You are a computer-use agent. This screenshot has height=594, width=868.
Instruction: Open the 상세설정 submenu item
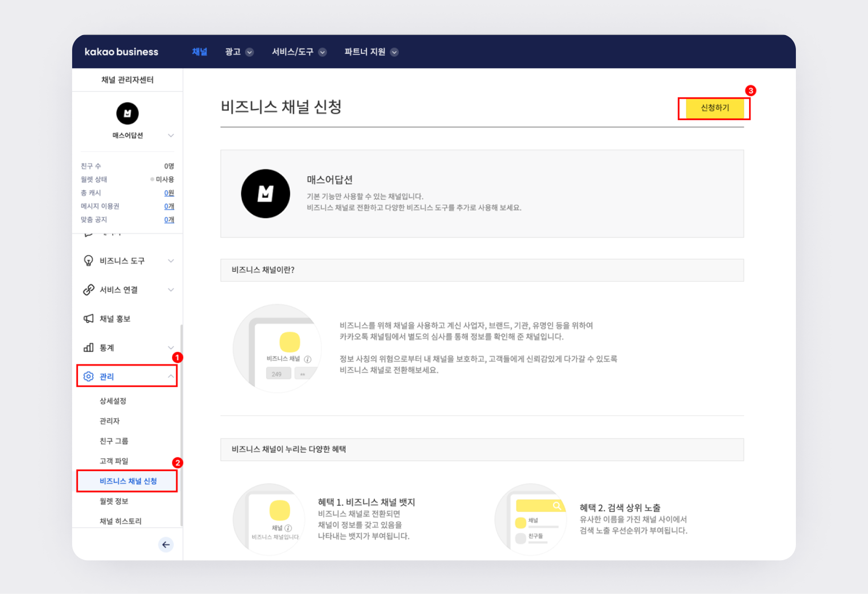tap(113, 401)
